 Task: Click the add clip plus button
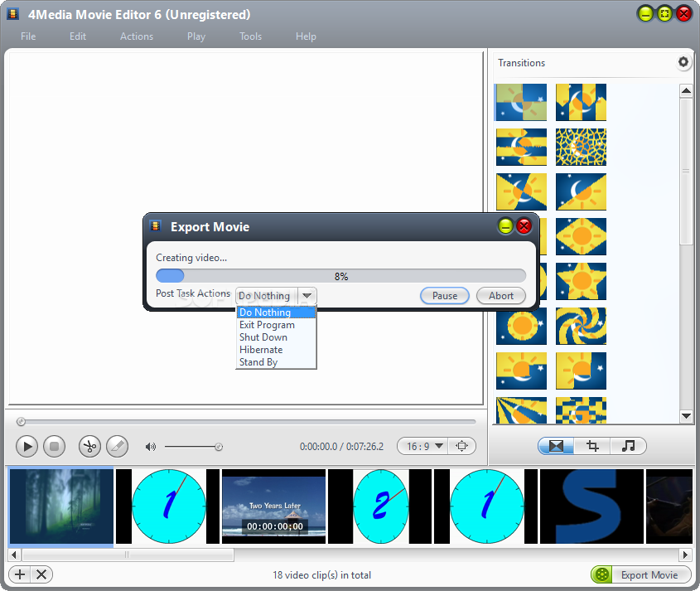(x=20, y=574)
